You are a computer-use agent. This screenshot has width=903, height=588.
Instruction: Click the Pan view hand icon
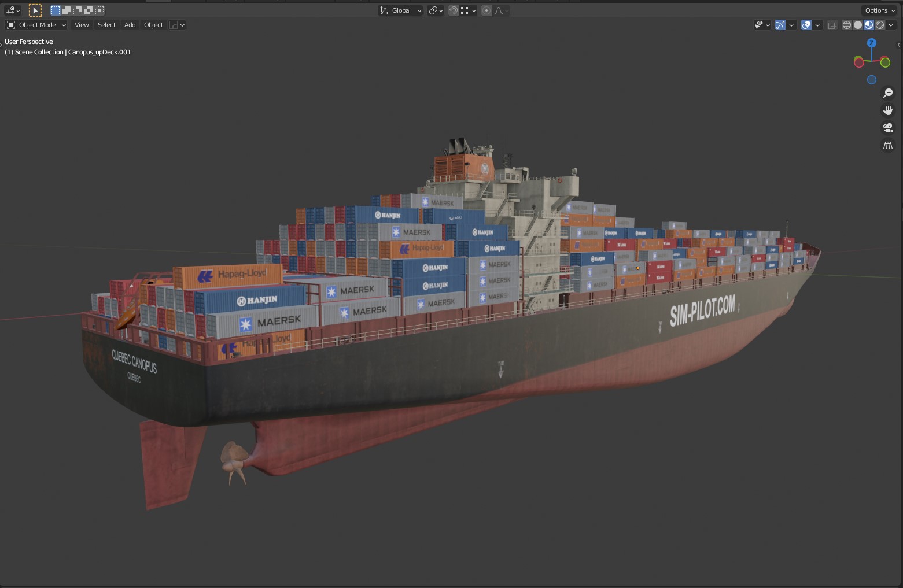(x=888, y=110)
